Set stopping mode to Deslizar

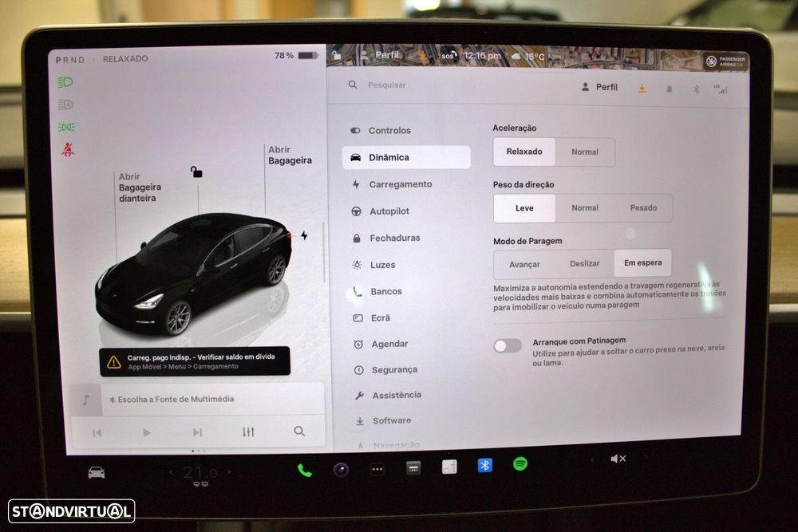click(584, 263)
